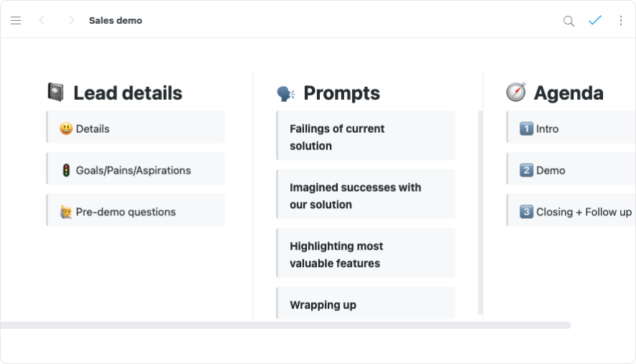Image resolution: width=636 pixels, height=364 pixels.
Task: Select Highlighting most valuable features prompt
Action: click(x=366, y=255)
